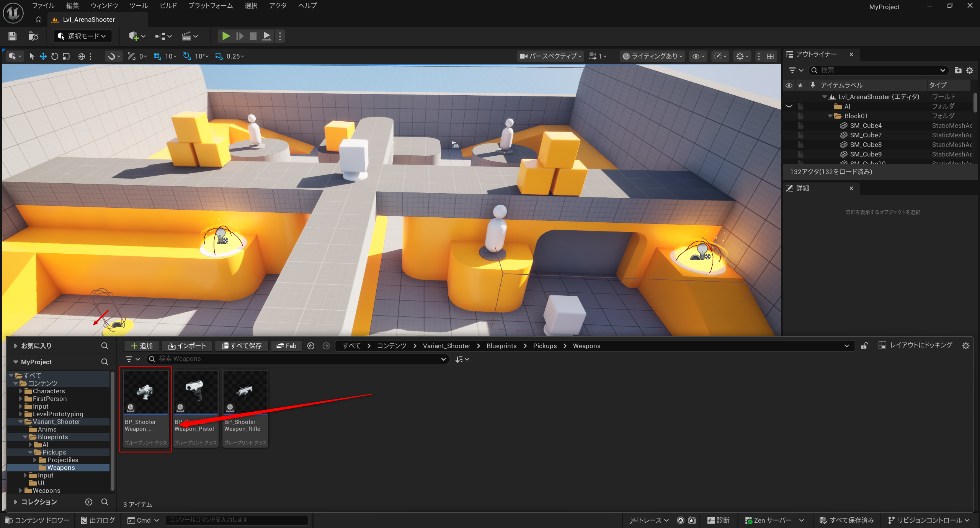980x528 pixels.
Task: Click the インポート button
Action: (x=187, y=345)
